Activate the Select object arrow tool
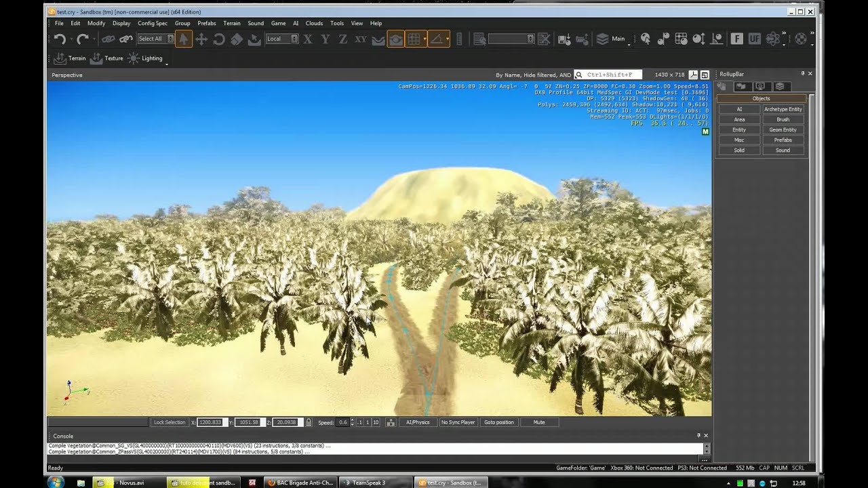This screenshot has height=488, width=868. (183, 39)
